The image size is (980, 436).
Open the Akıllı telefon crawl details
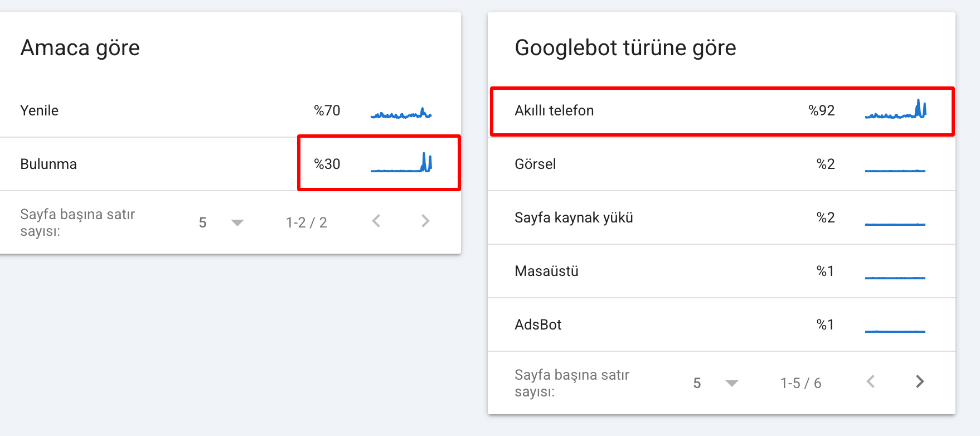[x=721, y=110]
